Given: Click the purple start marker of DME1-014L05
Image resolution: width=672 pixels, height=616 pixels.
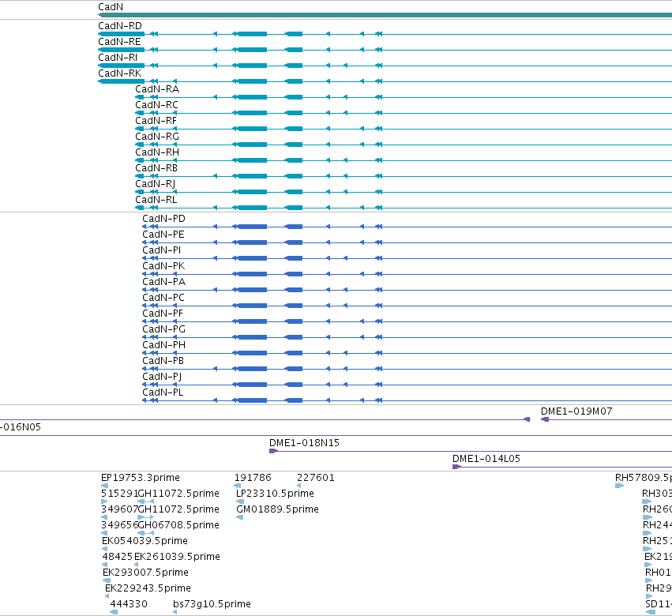Looking at the screenshot, I should click(x=456, y=467).
